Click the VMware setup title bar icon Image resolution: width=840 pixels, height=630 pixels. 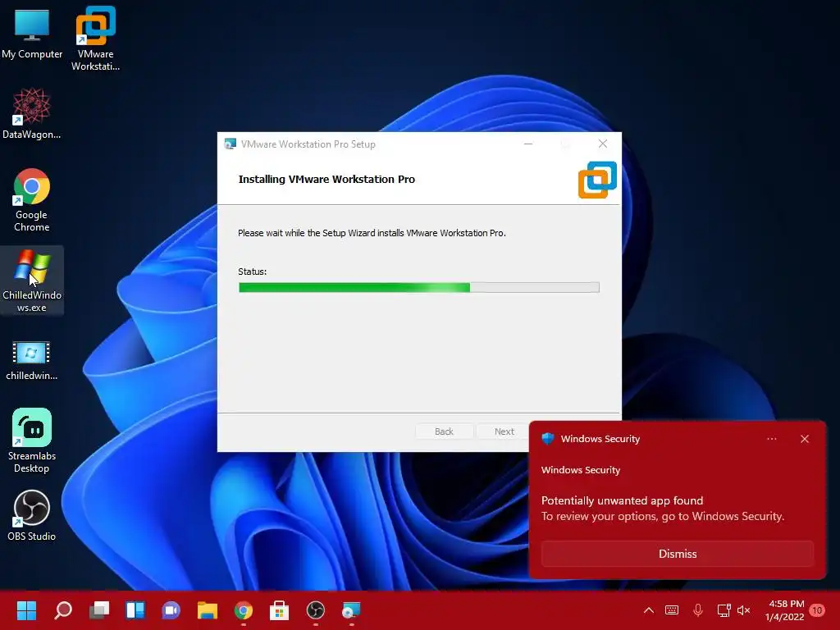pos(231,144)
